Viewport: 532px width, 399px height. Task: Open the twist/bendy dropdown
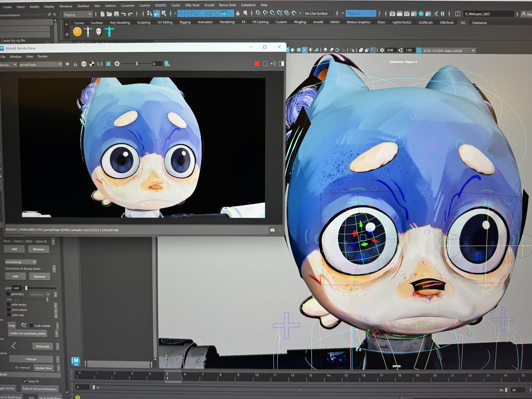click(x=21, y=262)
